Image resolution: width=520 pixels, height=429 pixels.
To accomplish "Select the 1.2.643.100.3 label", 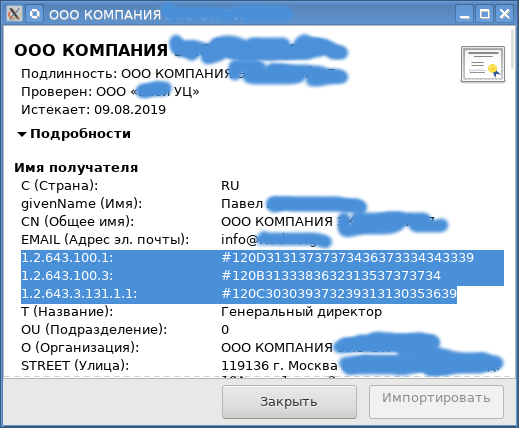I will tap(67, 276).
